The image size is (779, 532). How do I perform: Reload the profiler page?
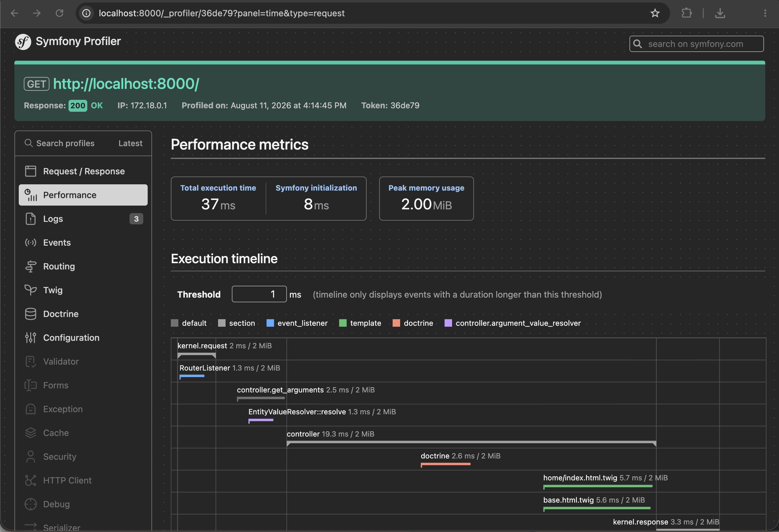click(59, 13)
